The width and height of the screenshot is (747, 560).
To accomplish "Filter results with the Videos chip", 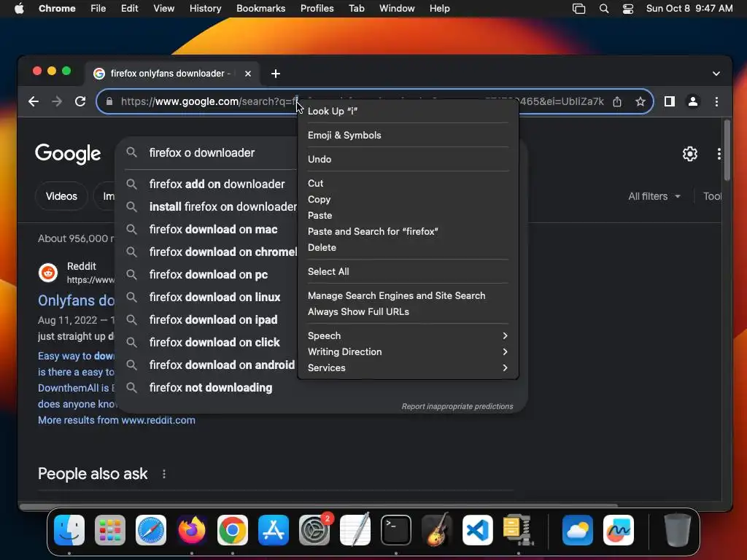I will (x=61, y=196).
